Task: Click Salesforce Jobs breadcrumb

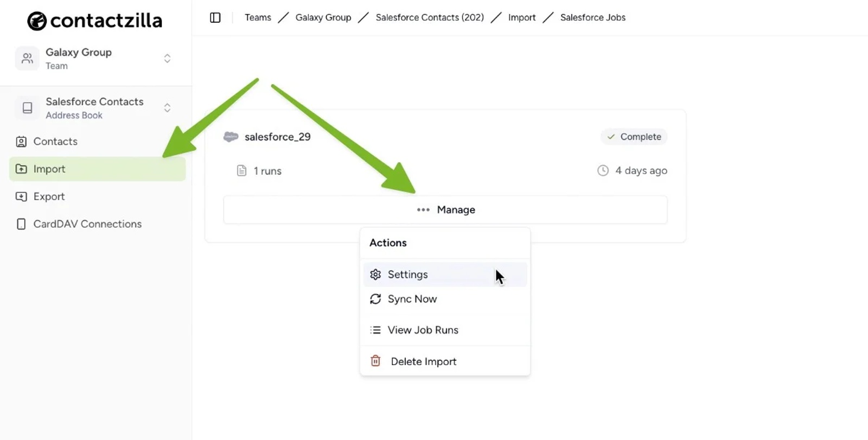Action: pyautogui.click(x=593, y=17)
